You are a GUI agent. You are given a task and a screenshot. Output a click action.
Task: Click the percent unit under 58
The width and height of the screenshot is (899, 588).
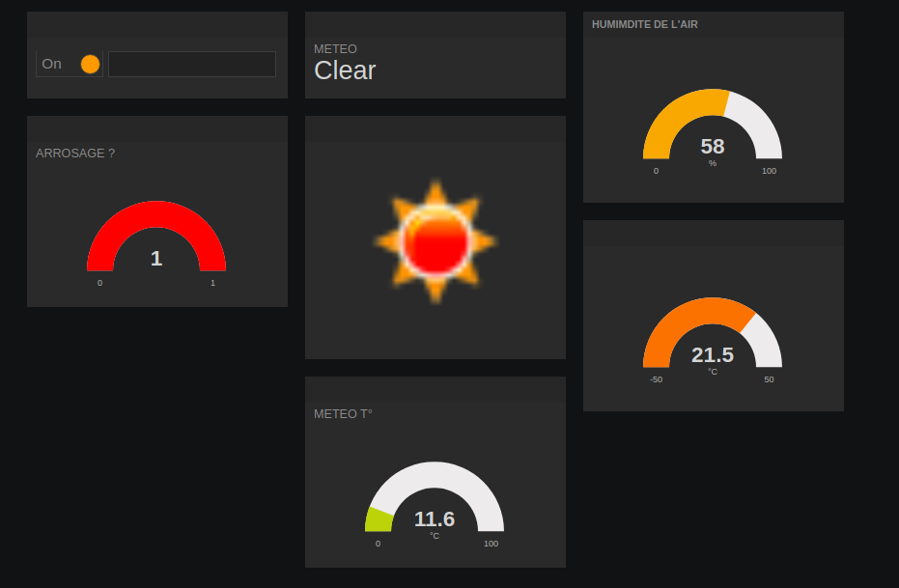click(713, 163)
